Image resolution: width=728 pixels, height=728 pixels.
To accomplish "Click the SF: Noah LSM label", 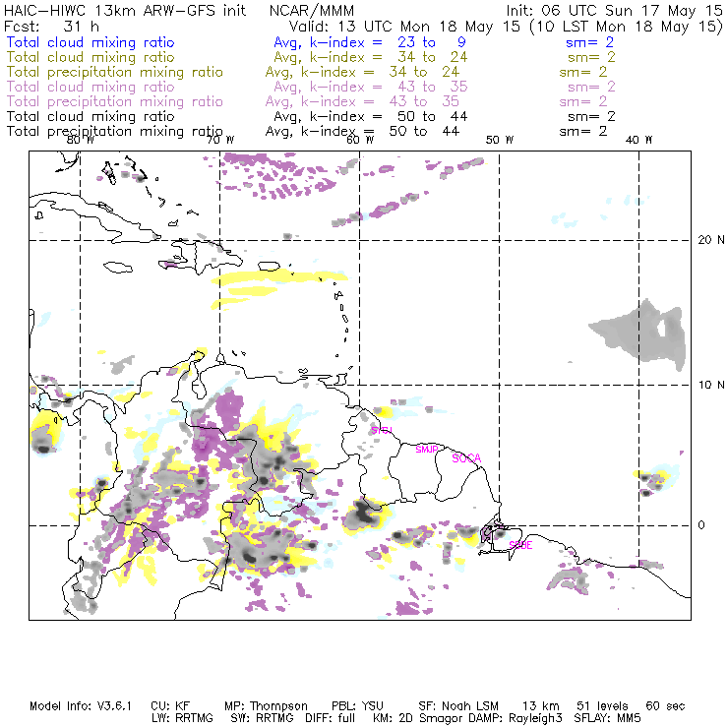I will click(x=458, y=706).
